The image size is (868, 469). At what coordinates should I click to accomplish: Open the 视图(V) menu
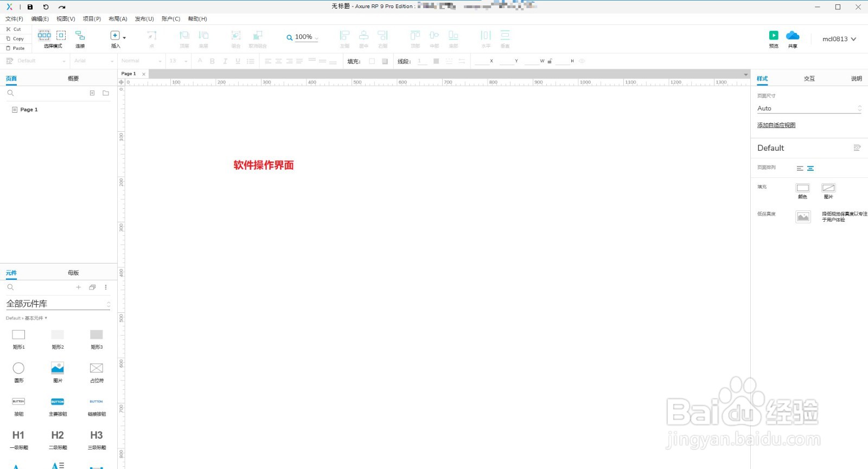click(x=66, y=19)
